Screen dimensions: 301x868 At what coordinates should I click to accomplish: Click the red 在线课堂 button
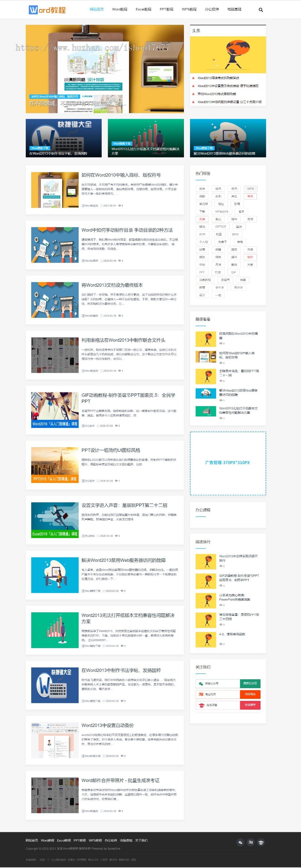point(250,705)
